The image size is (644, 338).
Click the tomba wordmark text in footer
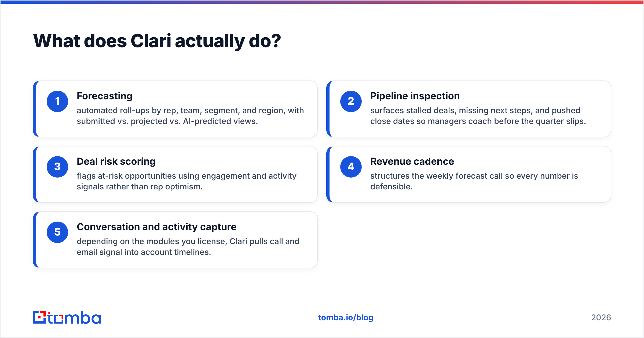click(74, 318)
